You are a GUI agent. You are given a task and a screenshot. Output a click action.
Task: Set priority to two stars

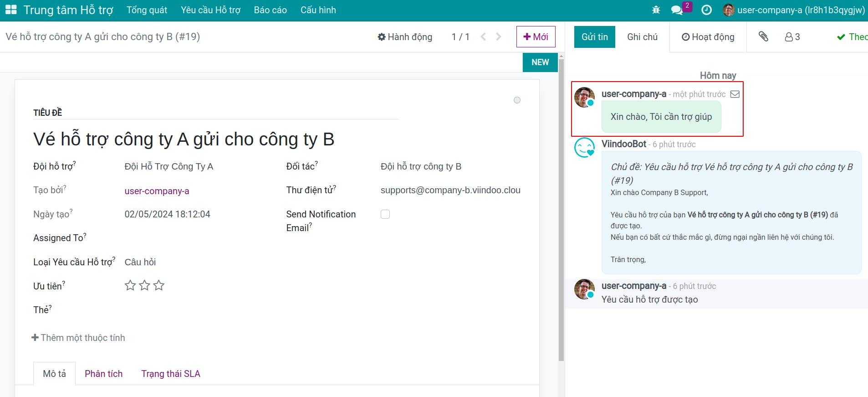[x=144, y=285]
